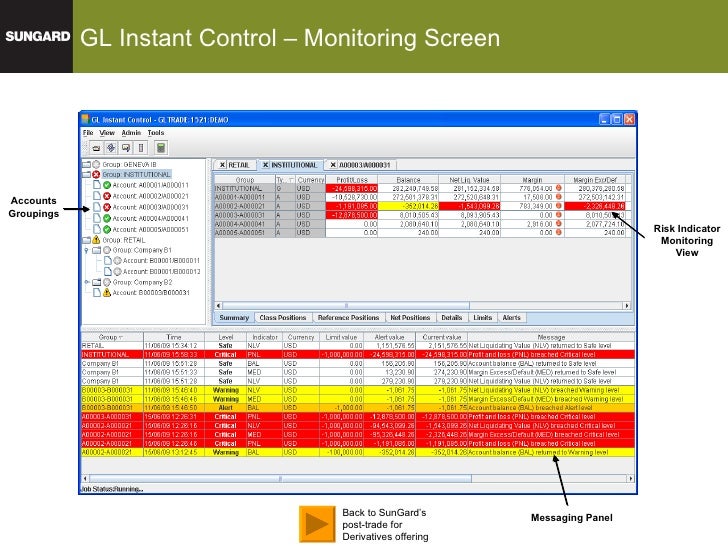Screen dimensions: 728x546
Task: Click green check icon of Account A00004/A000041
Action: coord(107,218)
